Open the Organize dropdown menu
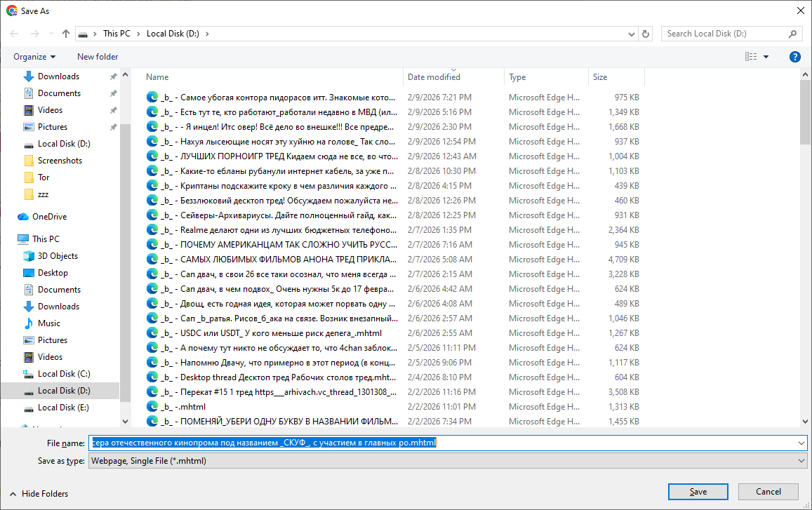Image resolution: width=812 pixels, height=510 pixels. point(34,57)
